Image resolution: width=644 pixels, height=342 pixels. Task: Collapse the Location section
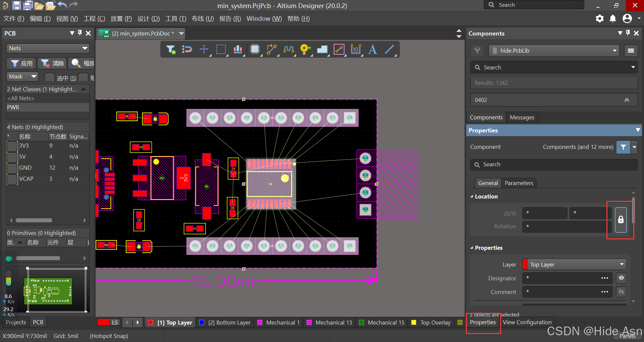tap(472, 196)
